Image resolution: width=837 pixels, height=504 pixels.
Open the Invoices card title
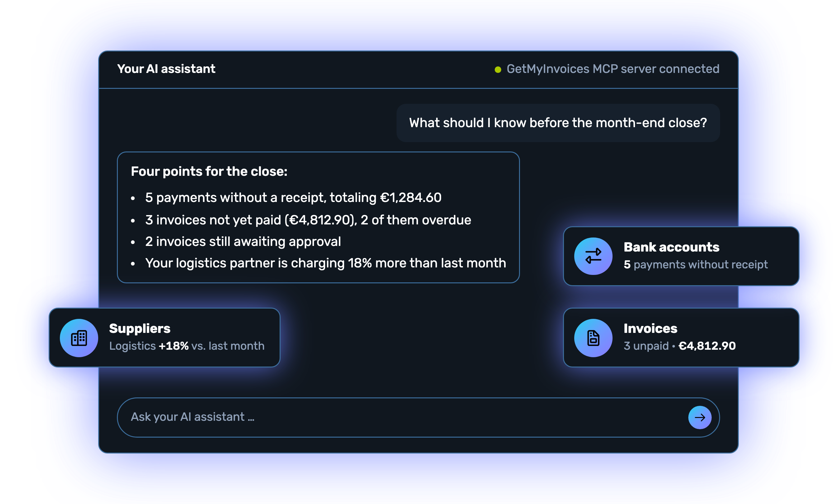650,329
